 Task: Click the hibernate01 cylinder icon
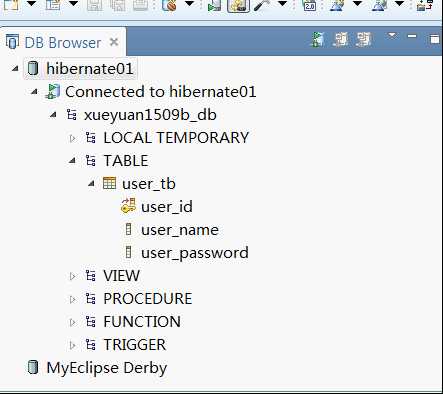33,68
